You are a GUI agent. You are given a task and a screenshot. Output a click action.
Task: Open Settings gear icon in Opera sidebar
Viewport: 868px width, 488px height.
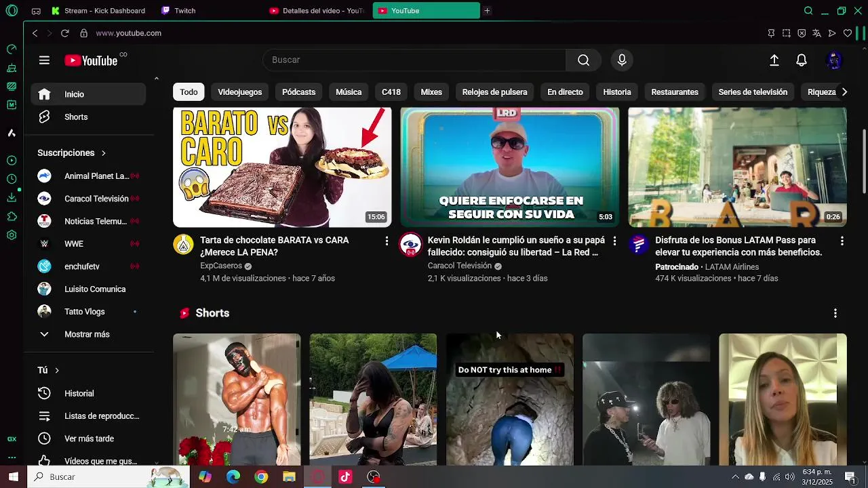(12, 235)
